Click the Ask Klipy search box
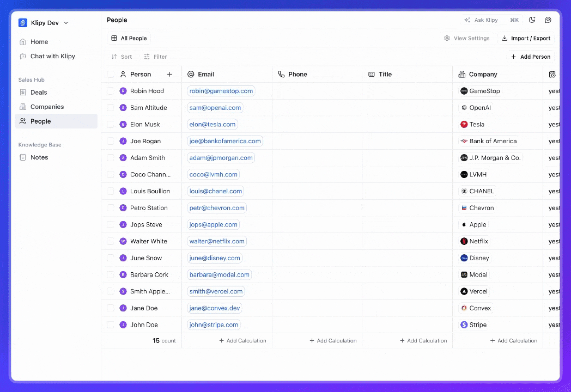 (x=491, y=20)
